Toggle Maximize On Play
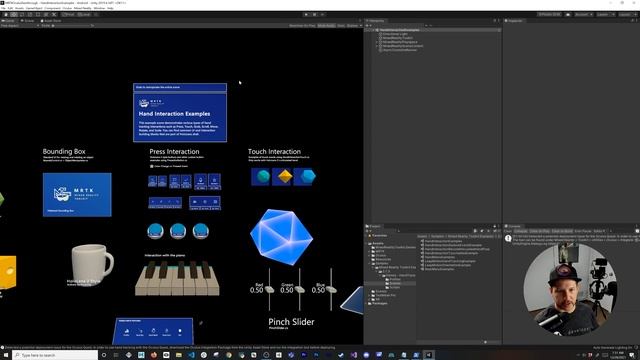 (302, 26)
